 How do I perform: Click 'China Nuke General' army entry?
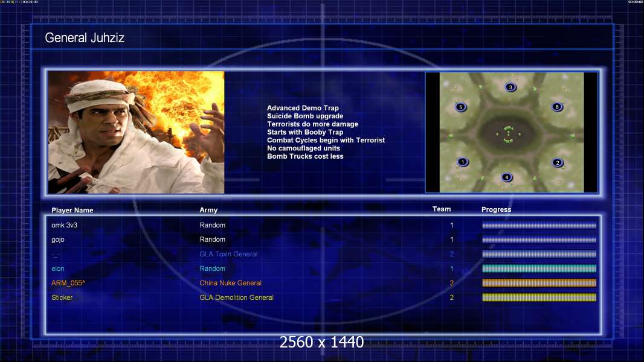tap(230, 283)
